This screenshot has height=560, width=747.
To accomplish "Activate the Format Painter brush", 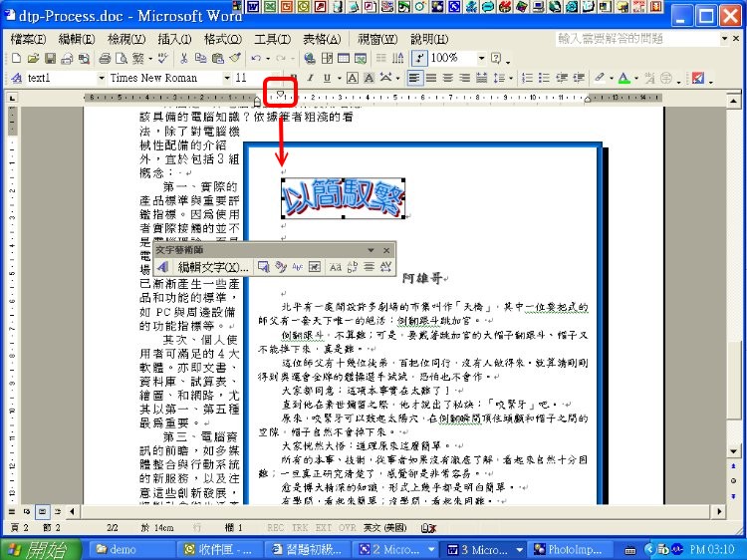I will point(234,58).
